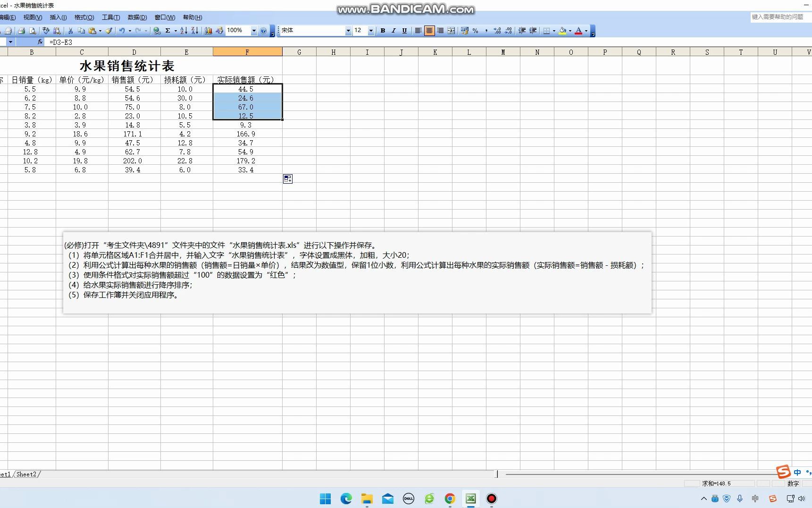Click the Increase Decimal button

[497, 31]
